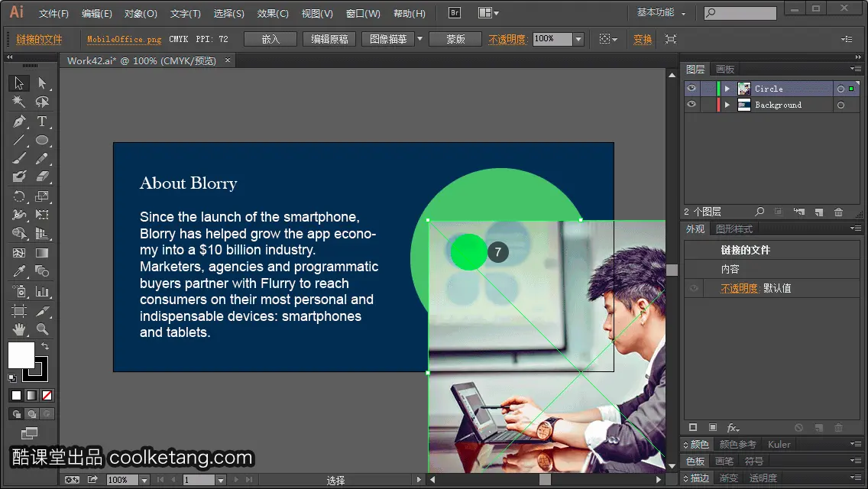Select the Pen tool
Screen dimensions: 868x489
19,121
